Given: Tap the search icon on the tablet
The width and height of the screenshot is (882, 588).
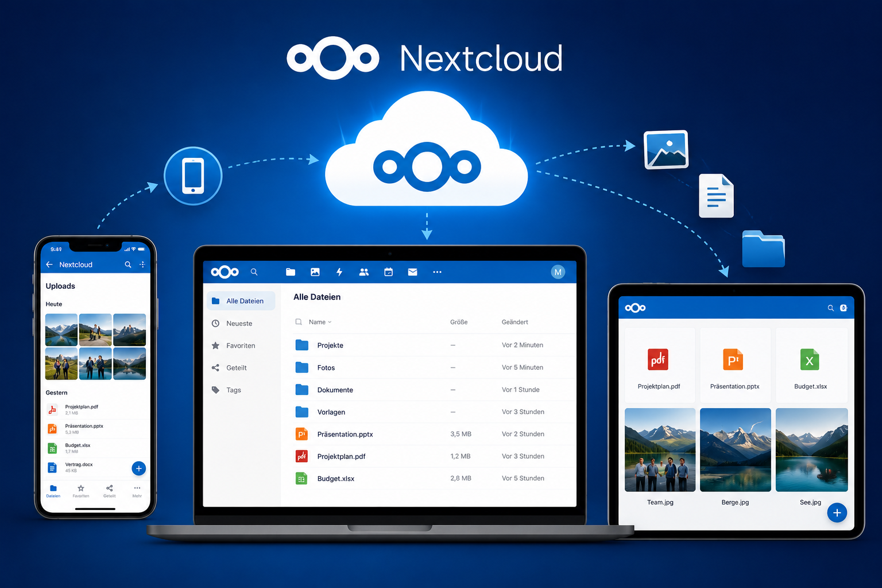Looking at the screenshot, I should click(x=830, y=308).
